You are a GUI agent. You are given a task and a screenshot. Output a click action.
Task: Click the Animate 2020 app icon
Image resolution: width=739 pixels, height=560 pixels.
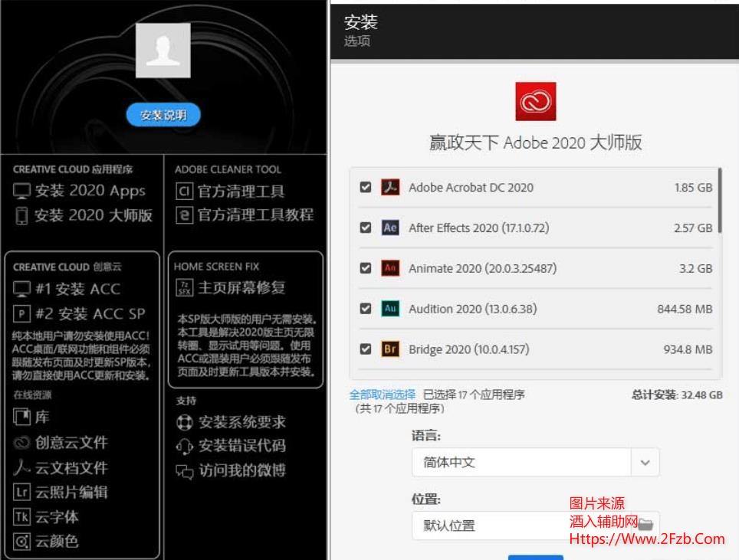pyautogui.click(x=390, y=268)
